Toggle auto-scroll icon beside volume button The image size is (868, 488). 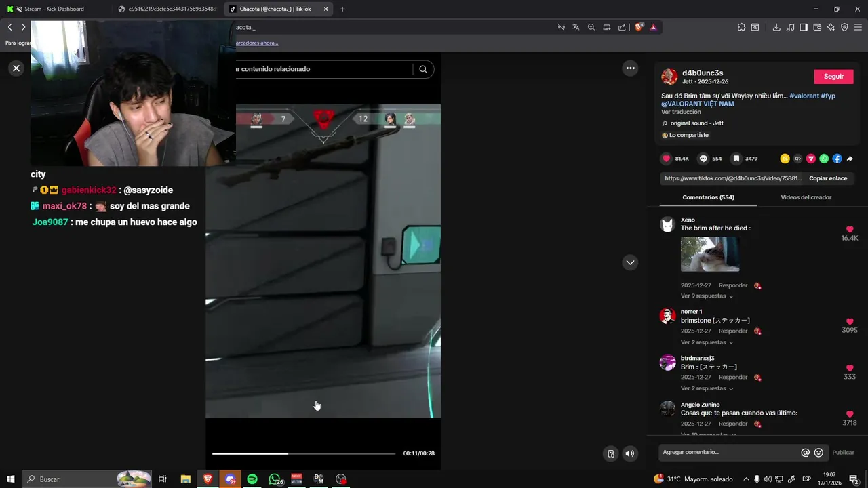coord(611,453)
